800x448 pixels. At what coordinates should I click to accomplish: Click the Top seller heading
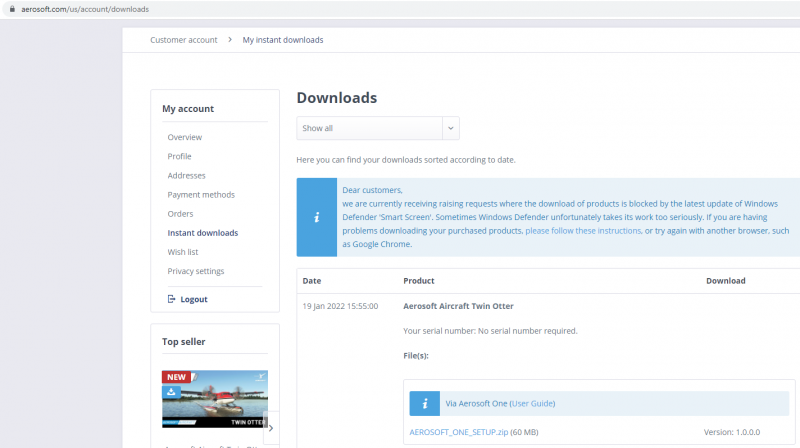pyautogui.click(x=184, y=342)
